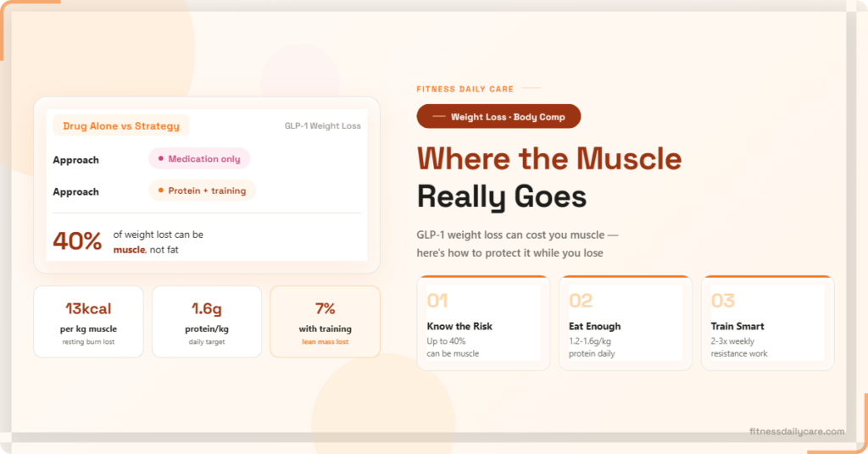Click the 1.6g protein/kg stat

(x=207, y=322)
